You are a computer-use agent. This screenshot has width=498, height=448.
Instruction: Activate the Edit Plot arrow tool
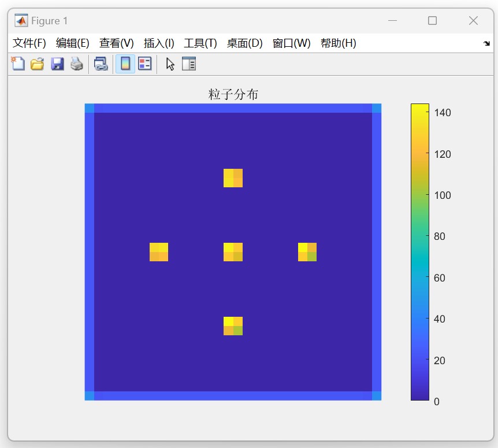coord(170,64)
